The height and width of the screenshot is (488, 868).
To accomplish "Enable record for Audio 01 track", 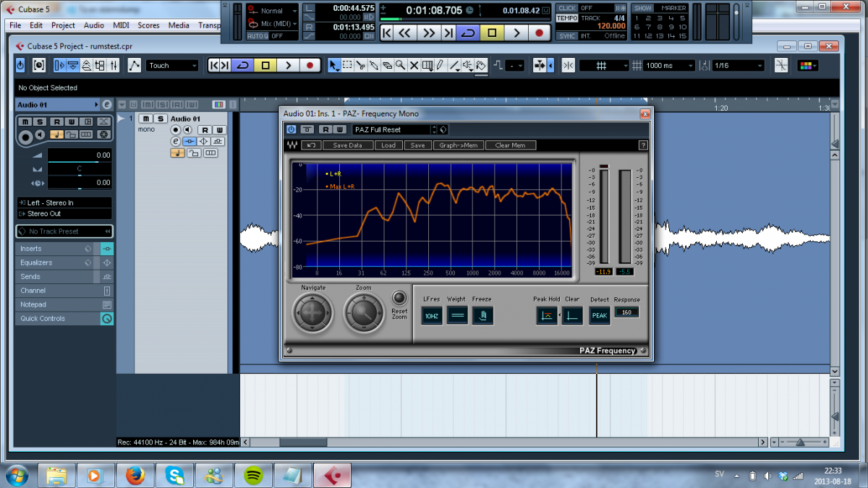I will 175,130.
